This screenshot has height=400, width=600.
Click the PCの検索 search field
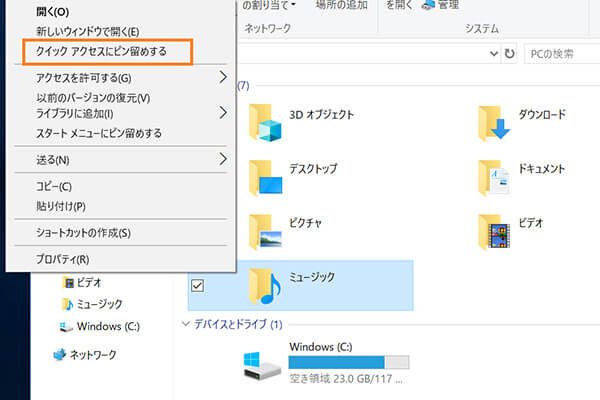click(x=562, y=54)
